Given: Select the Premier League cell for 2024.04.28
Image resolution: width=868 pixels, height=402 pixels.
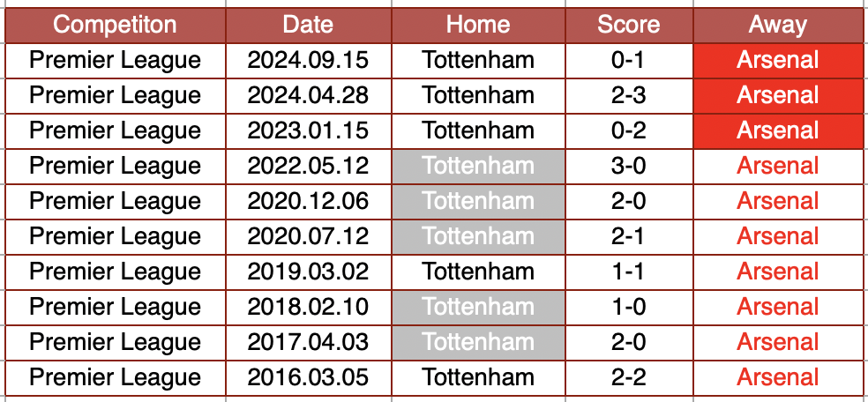Looking at the screenshot, I should point(115,95).
